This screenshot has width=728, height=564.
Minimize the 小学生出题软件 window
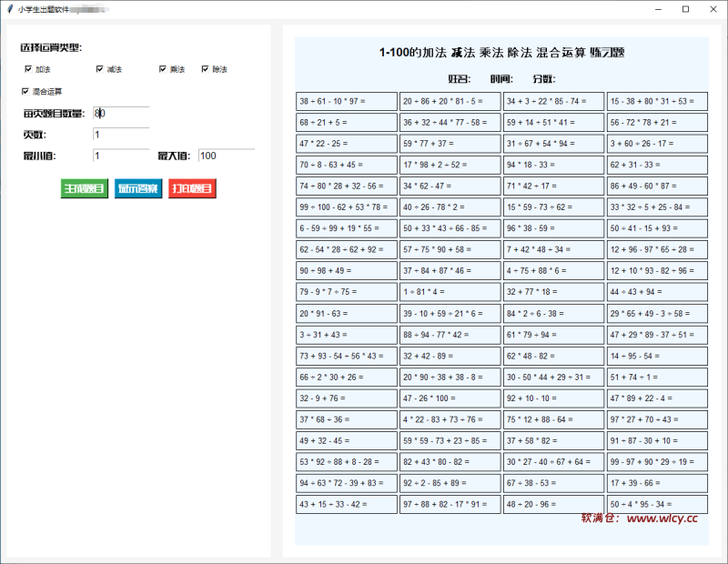[x=657, y=8]
